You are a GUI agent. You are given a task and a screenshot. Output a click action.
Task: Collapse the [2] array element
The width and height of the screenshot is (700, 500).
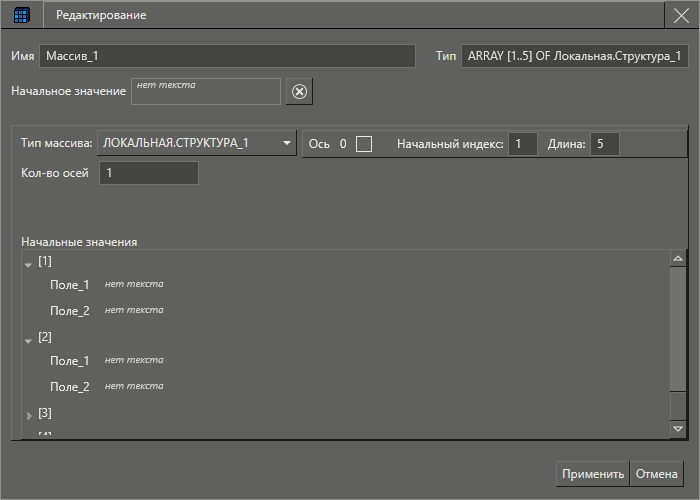(28, 340)
